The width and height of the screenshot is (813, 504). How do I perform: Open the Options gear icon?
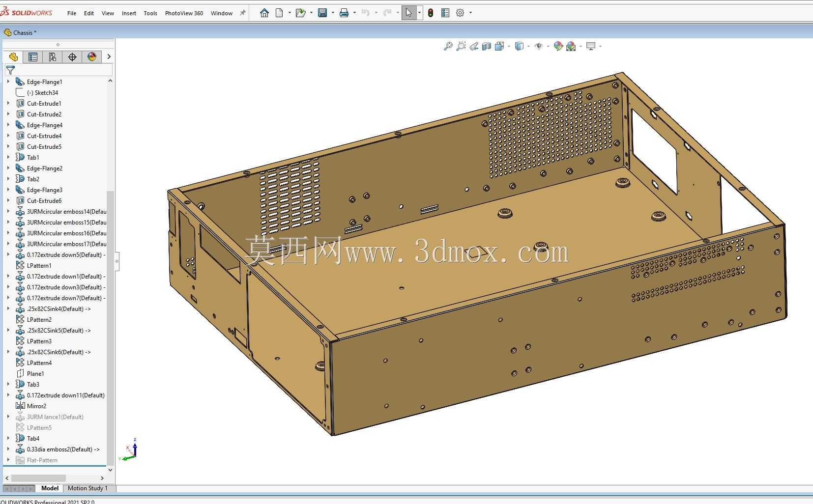[x=460, y=13]
